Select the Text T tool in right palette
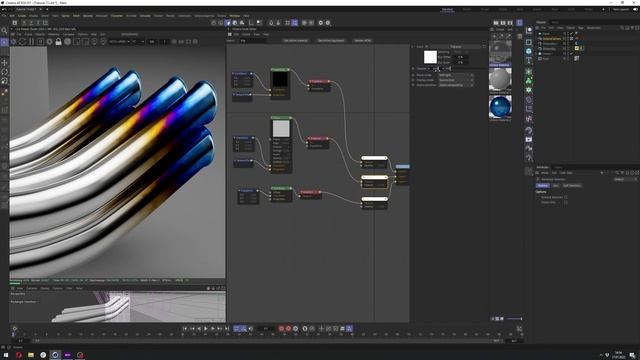This screenshot has width=640, height=360. tap(529, 61)
